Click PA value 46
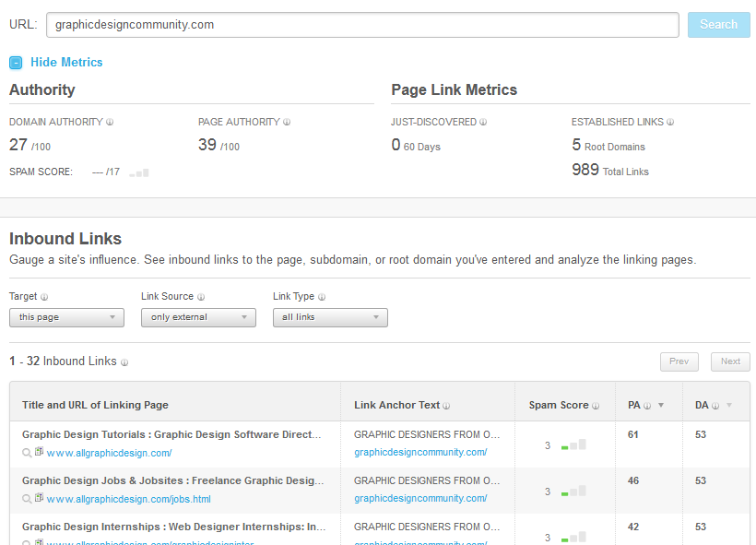The height and width of the screenshot is (545, 756). (x=633, y=480)
